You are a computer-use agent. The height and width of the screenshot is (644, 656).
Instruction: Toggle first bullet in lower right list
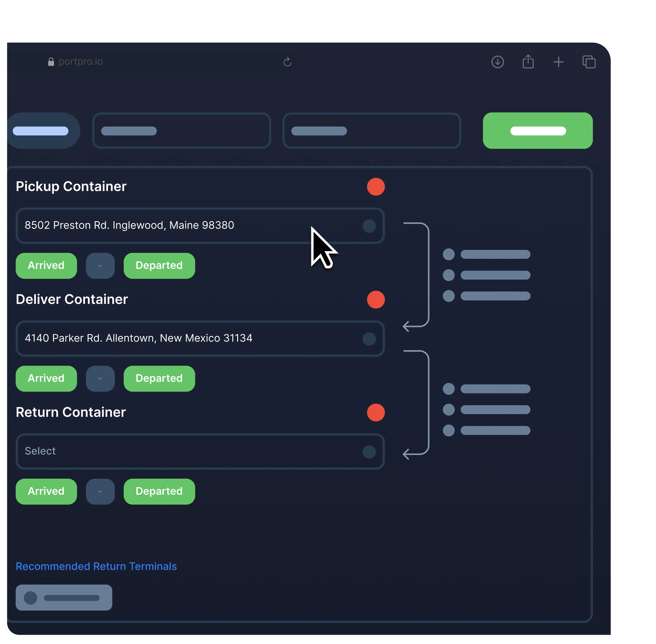[448, 389]
